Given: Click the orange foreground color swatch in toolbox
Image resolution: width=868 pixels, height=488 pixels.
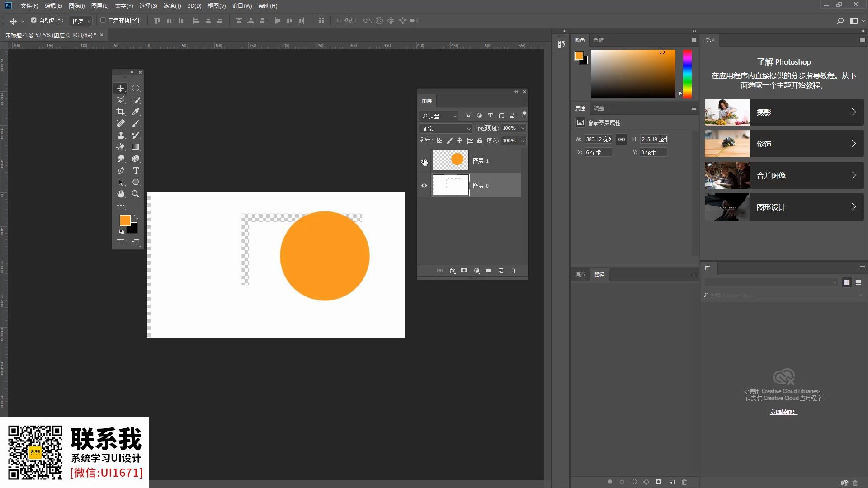Looking at the screenshot, I should point(124,220).
